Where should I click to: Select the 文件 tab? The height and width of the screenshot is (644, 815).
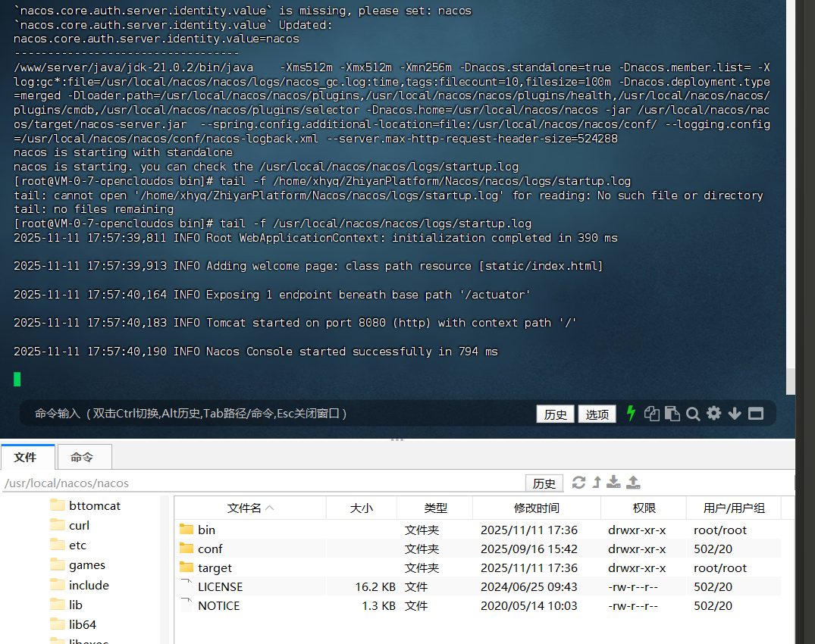26,457
